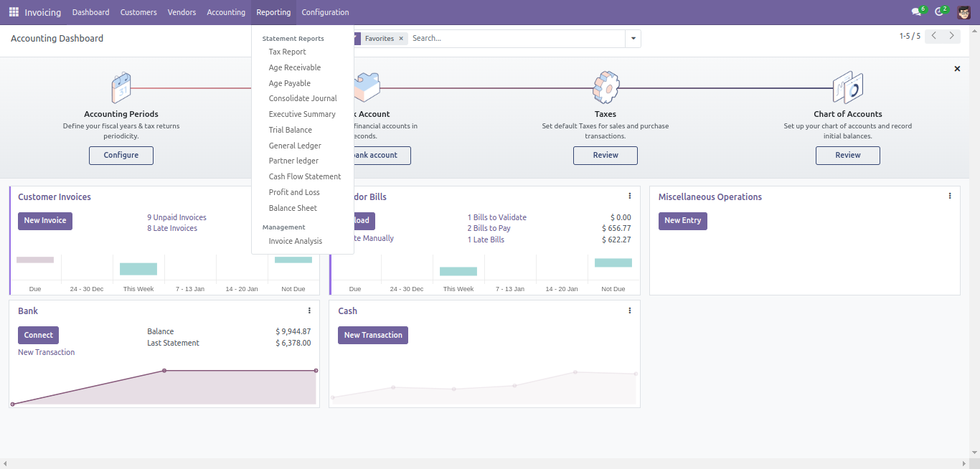Viewport: 980px width, 469px height.
Task: Click the Taxes gear icon
Action: [x=606, y=87]
